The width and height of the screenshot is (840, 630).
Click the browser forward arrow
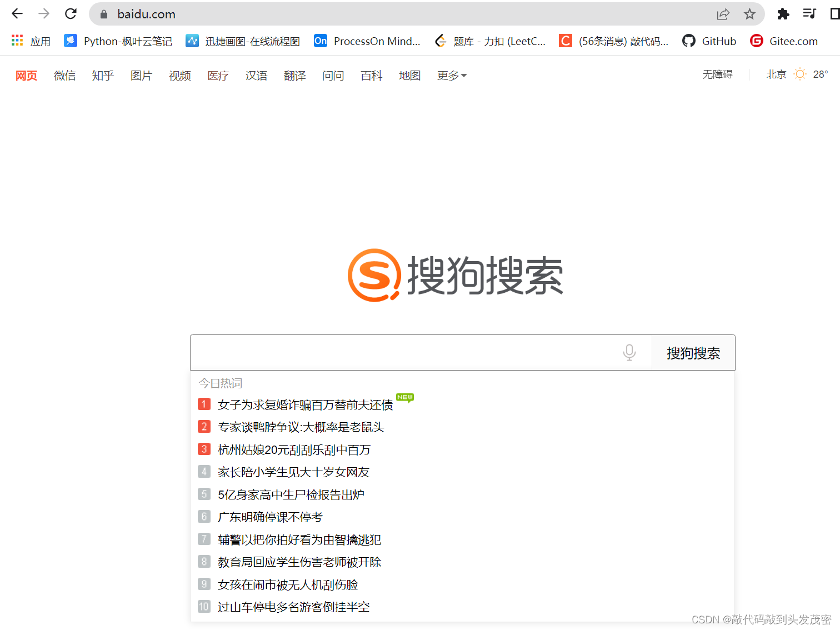tap(44, 14)
